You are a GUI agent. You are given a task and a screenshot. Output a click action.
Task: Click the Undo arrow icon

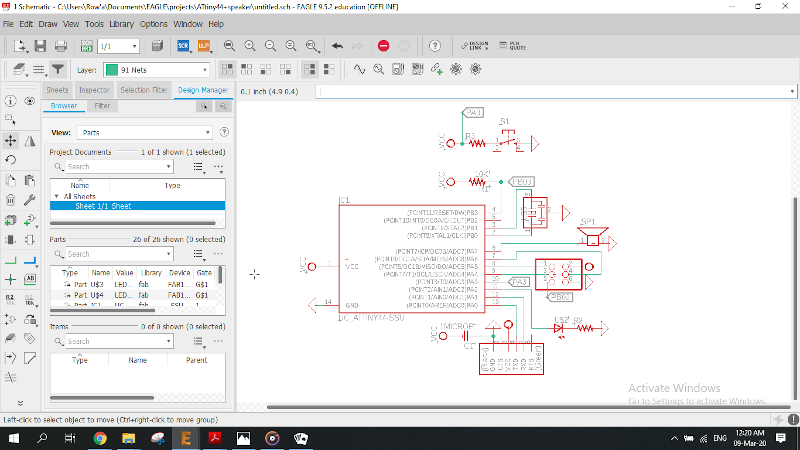coord(337,46)
